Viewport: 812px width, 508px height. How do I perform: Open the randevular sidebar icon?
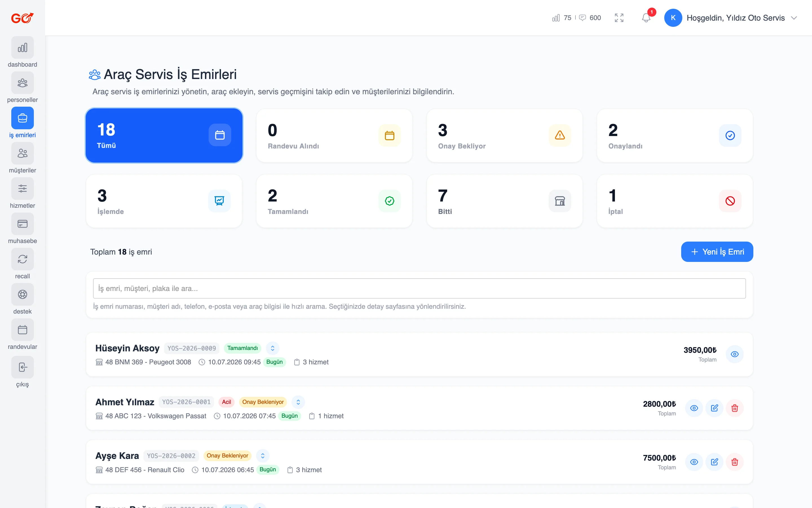click(x=23, y=330)
